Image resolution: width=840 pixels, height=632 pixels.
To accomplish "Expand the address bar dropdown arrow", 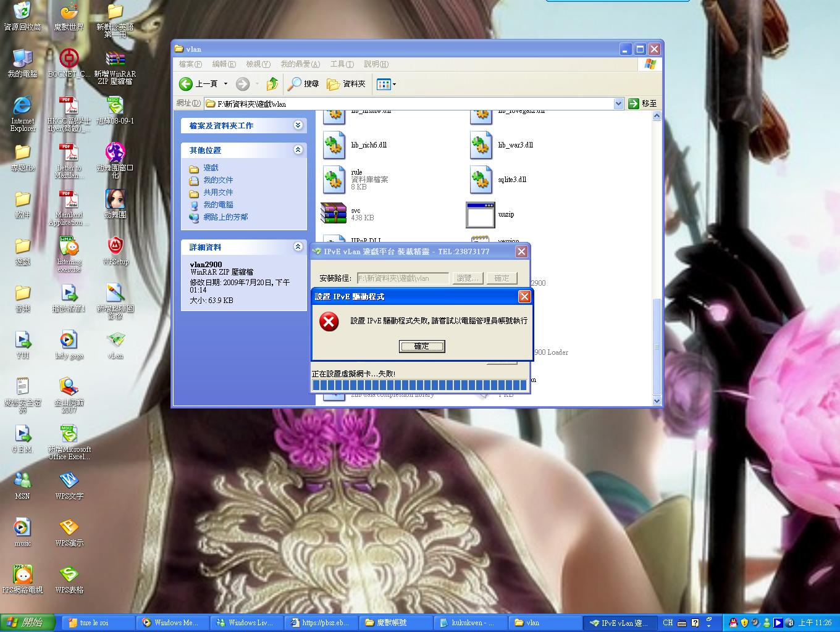I will click(x=619, y=104).
